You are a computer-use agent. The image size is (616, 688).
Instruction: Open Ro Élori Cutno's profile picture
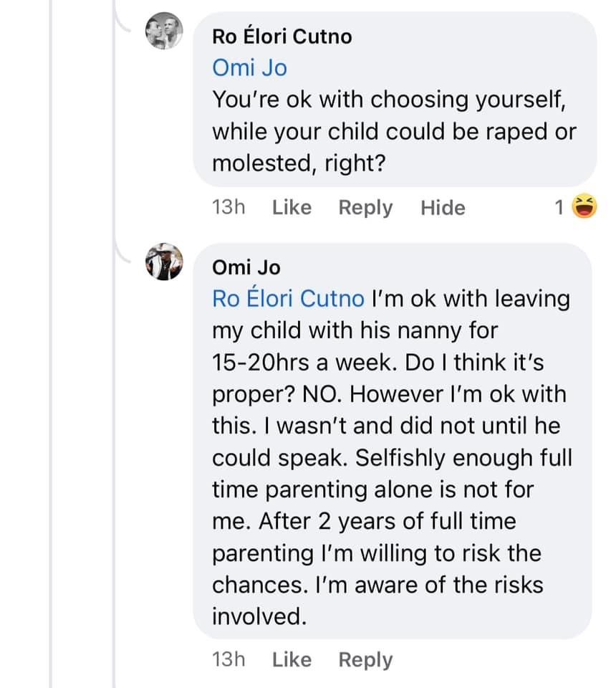[165, 32]
